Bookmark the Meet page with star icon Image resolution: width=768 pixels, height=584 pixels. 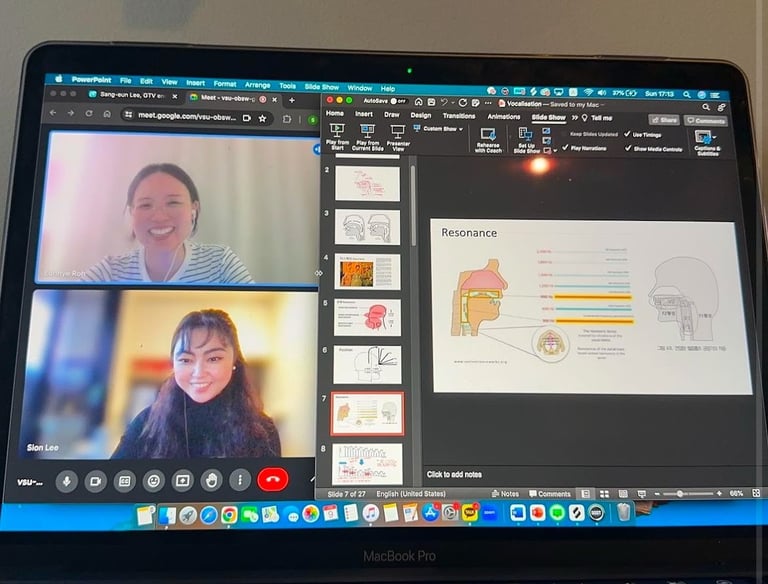tap(263, 118)
